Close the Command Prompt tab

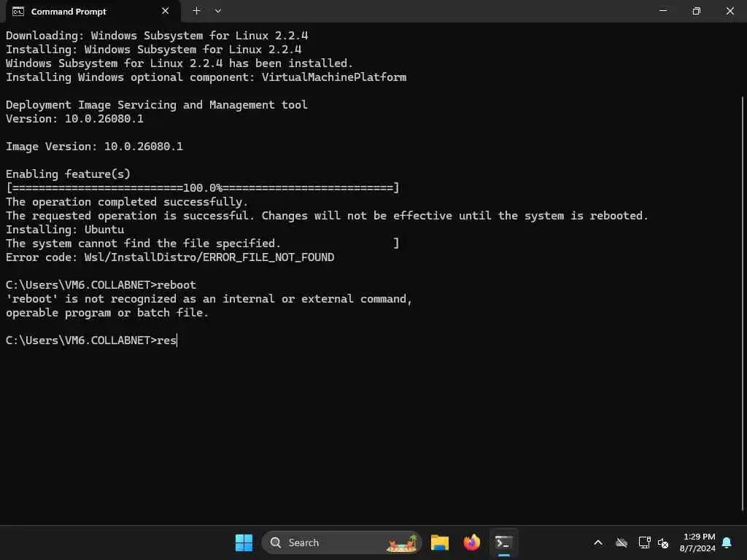(166, 11)
